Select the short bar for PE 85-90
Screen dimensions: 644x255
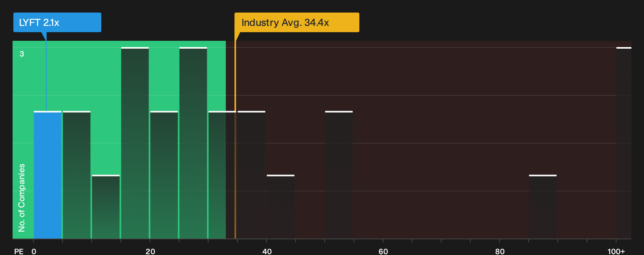click(543, 207)
